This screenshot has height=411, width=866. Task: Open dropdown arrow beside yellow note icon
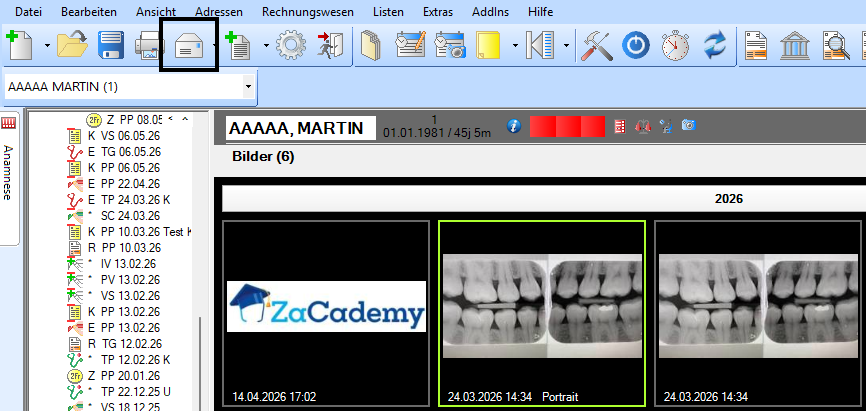coord(515,45)
